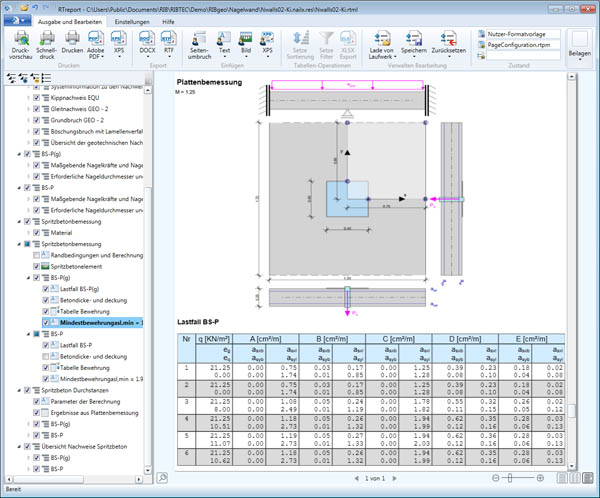
Task: Zoom out with minus icon
Action: 496,478
